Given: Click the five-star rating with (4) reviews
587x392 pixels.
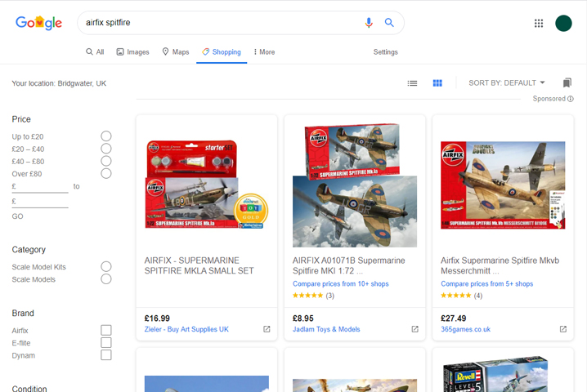Looking at the screenshot, I should pos(462,296).
